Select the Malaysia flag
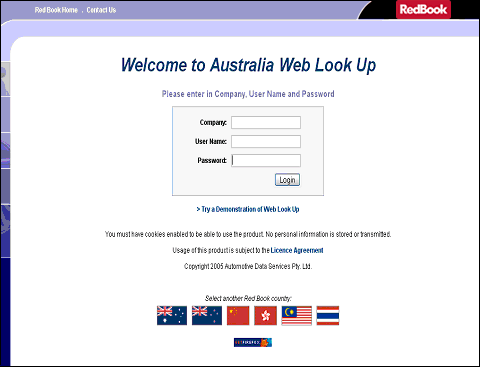Screen dimensions: 480x367 [x=297, y=315]
